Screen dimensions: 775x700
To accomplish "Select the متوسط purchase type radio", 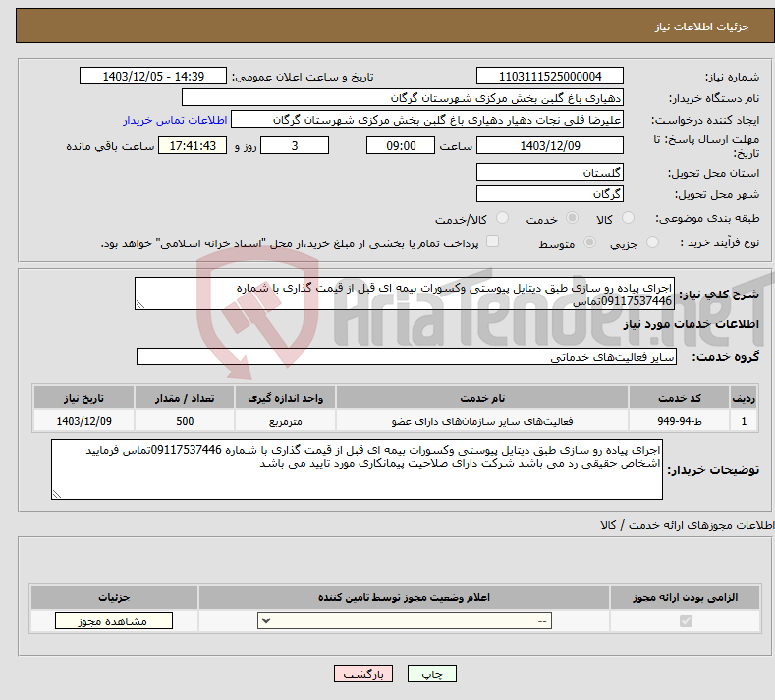I will pos(589,242).
